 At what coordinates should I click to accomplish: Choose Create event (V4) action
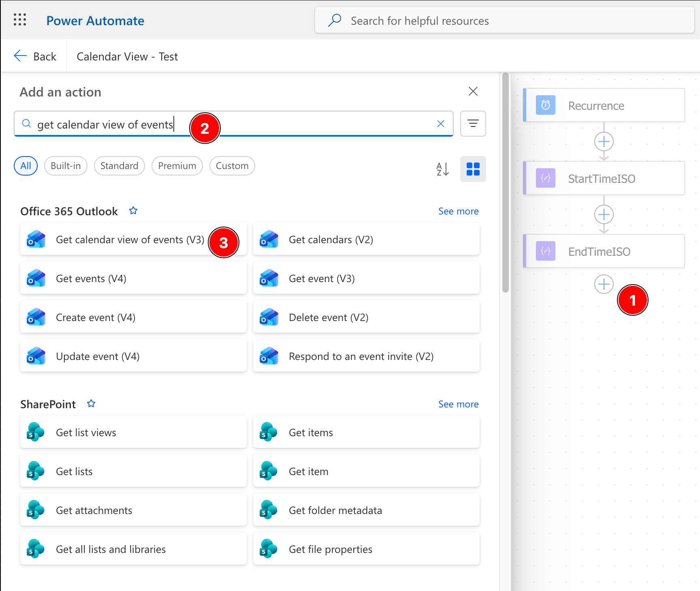[x=133, y=317]
